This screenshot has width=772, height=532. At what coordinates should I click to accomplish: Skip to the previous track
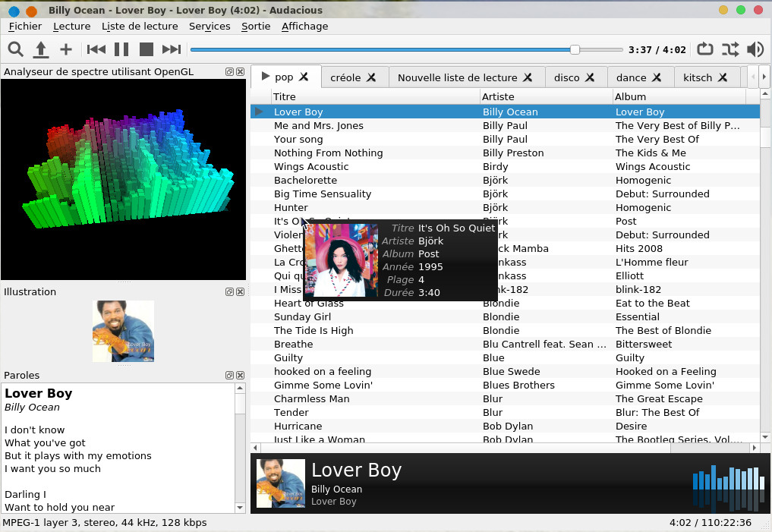[x=96, y=50]
